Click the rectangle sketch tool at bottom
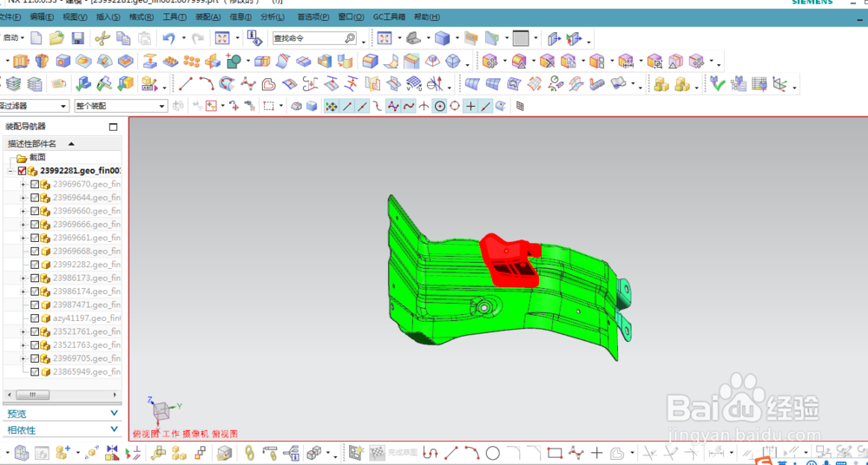The width and height of the screenshot is (868, 465). pos(555,453)
